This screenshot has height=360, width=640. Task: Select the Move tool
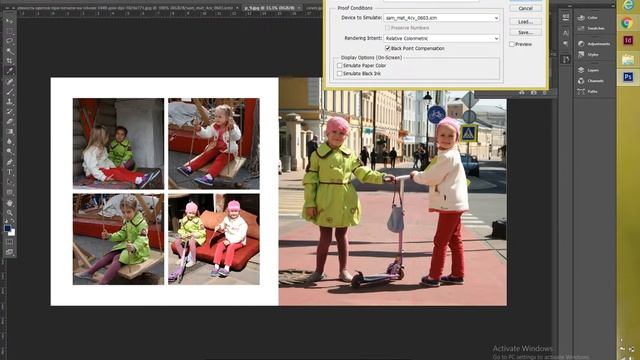tap(9, 20)
